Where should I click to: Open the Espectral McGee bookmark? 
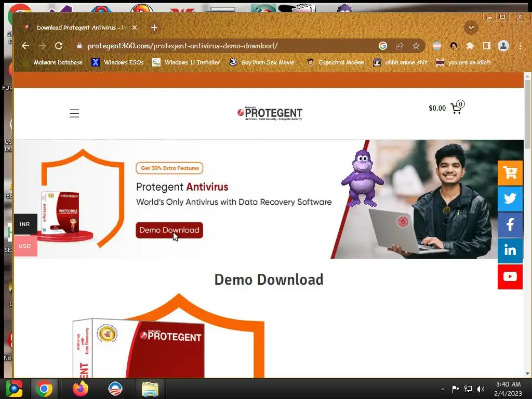tap(336, 62)
